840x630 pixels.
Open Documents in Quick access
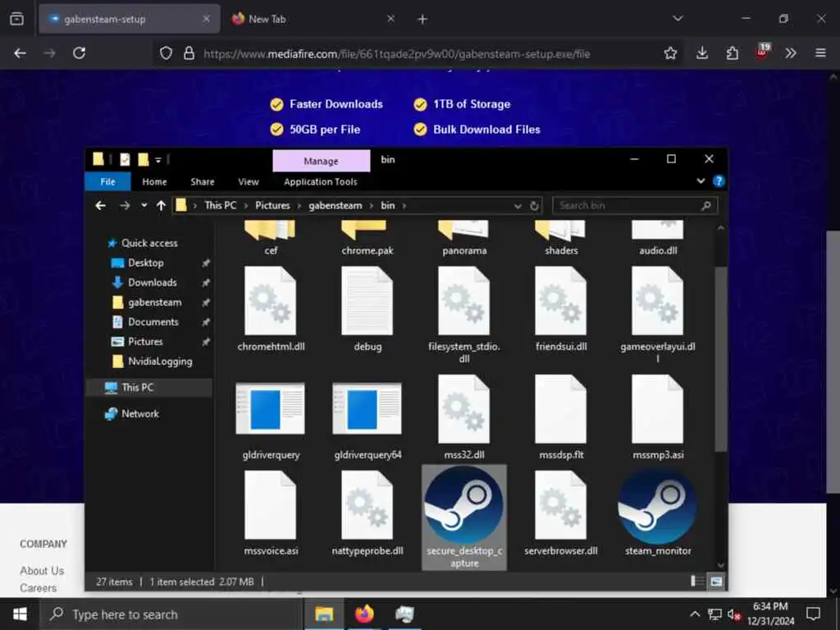(x=153, y=322)
